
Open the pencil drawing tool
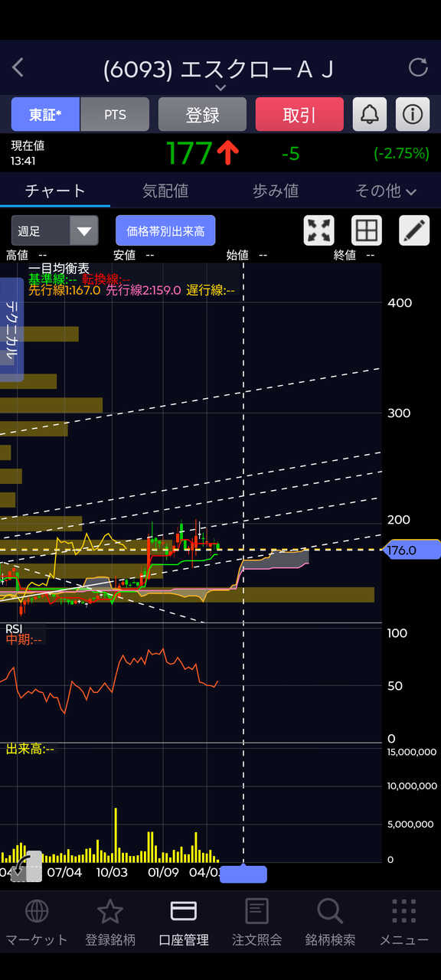[x=414, y=230]
